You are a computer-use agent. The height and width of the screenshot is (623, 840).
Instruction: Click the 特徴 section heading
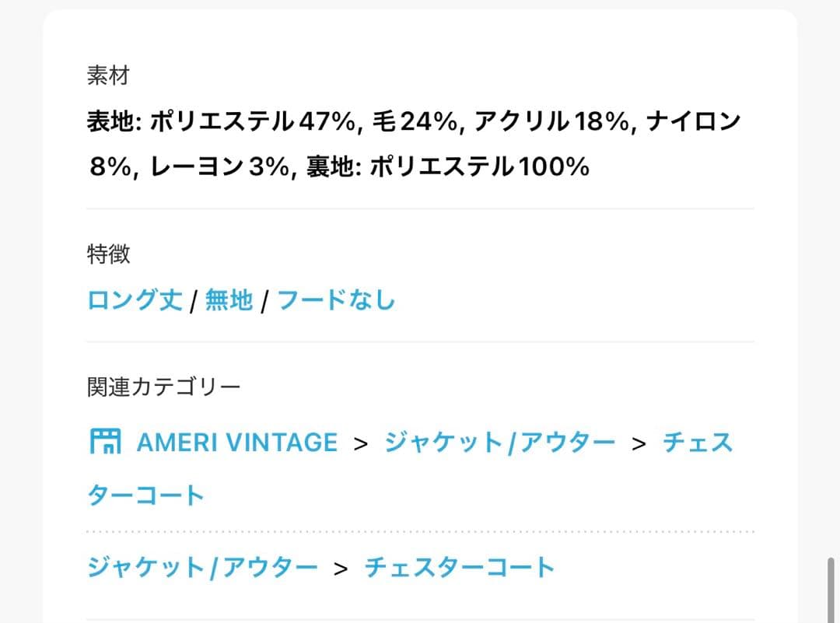107,254
